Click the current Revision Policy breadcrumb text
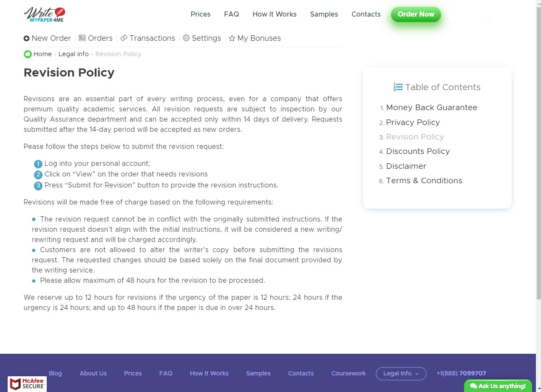The height and width of the screenshot is (392, 541). [118, 54]
